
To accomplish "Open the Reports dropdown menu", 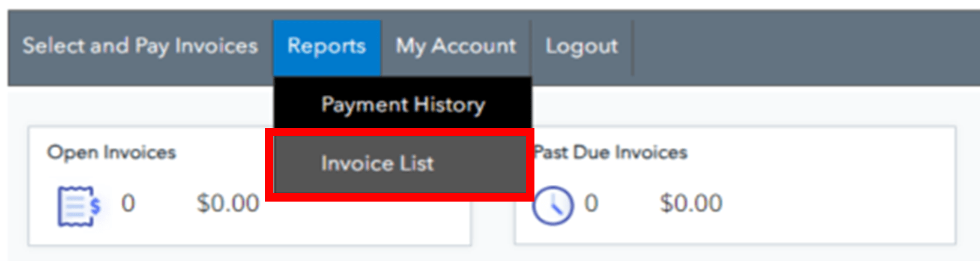I will [326, 46].
